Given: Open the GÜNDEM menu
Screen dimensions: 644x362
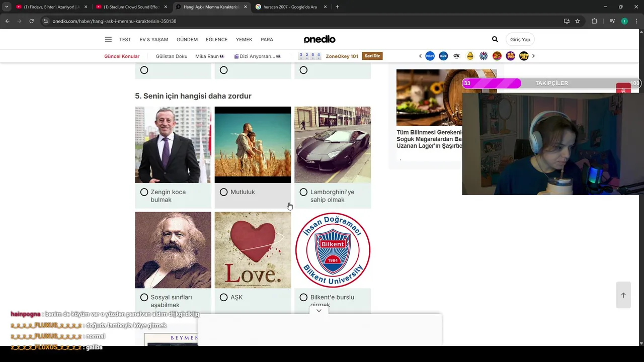Looking at the screenshot, I should [x=187, y=39].
